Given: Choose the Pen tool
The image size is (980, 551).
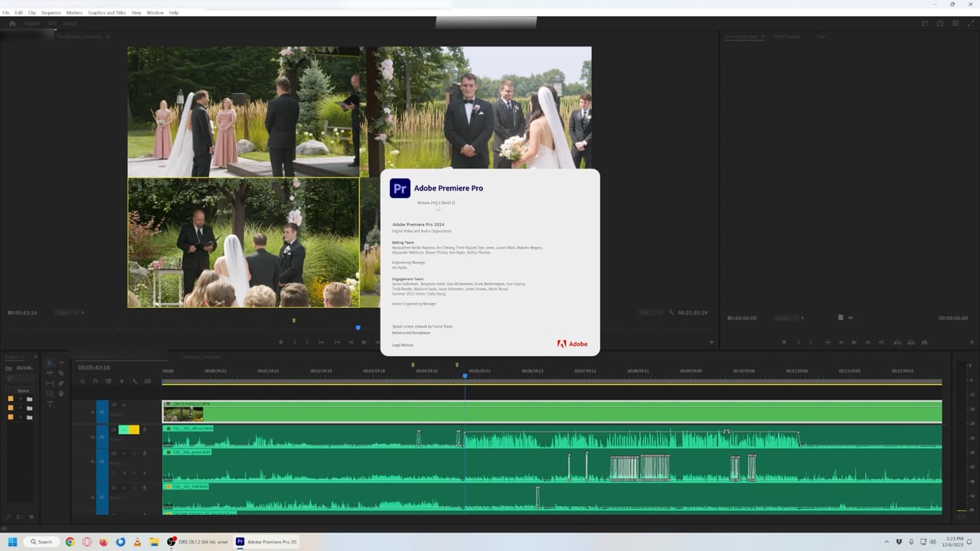Looking at the screenshot, I should (x=61, y=383).
